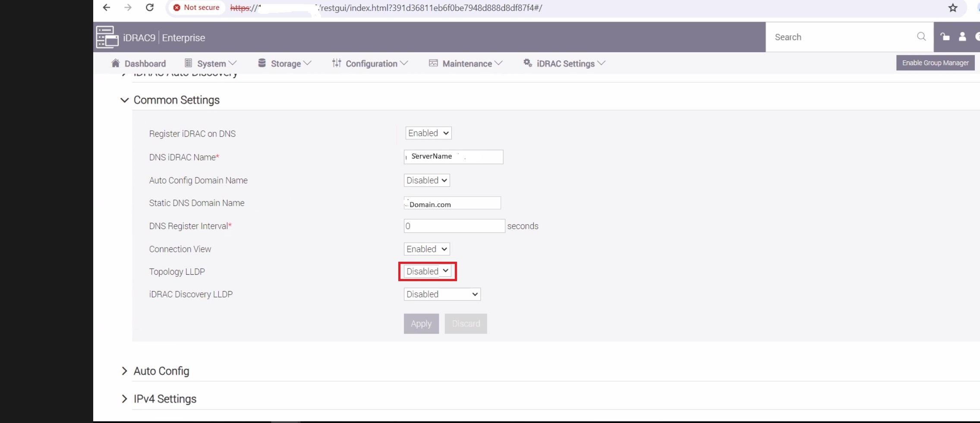Click the unlocked padlock icon in header
The width and height of the screenshot is (980, 423).
coord(945,37)
